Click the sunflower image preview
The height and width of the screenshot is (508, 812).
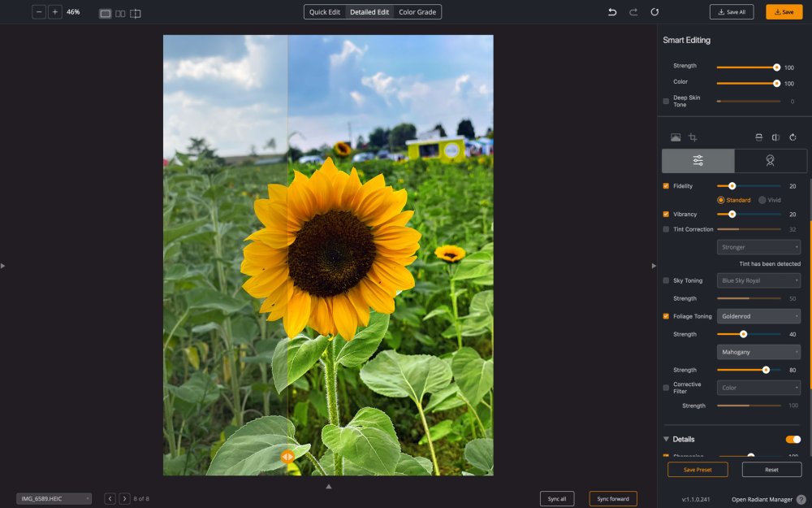[328, 255]
